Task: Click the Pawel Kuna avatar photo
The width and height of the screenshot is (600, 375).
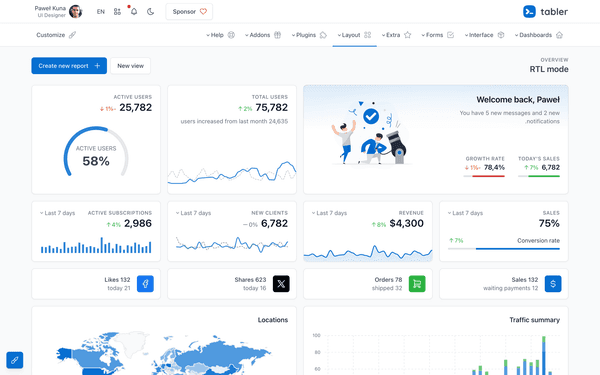Action: (x=75, y=11)
